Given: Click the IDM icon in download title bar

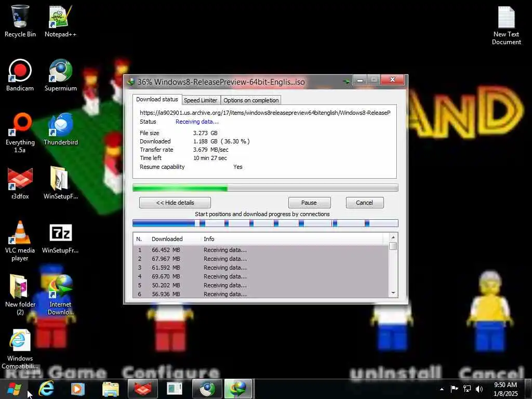Looking at the screenshot, I should (130, 82).
